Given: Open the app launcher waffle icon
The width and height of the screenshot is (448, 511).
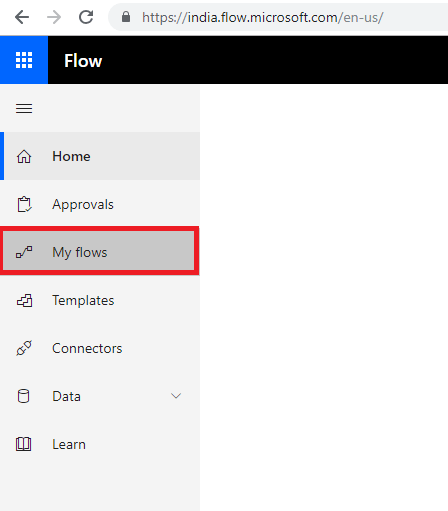Looking at the screenshot, I should coord(24,60).
